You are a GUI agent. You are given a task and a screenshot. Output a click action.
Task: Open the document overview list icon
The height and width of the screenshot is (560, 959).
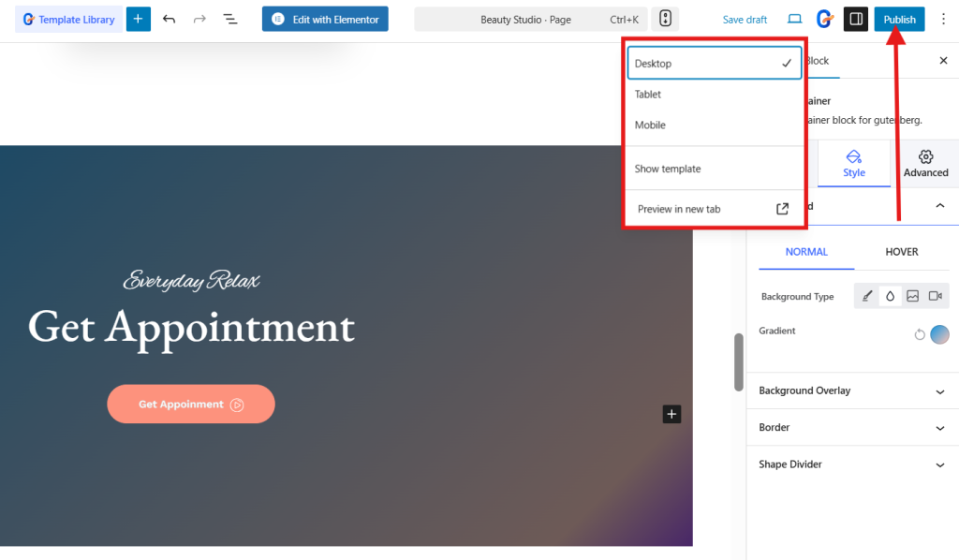[x=229, y=19]
